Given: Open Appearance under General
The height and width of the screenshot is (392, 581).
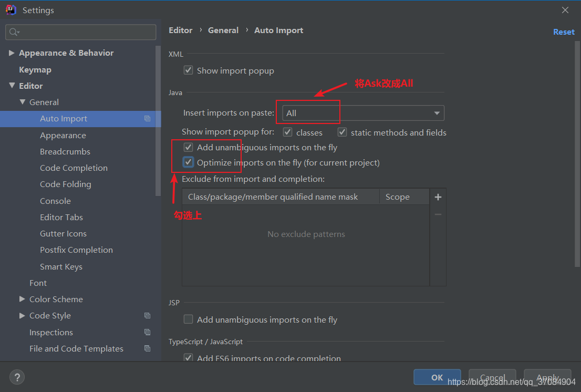Looking at the screenshot, I should [63, 135].
